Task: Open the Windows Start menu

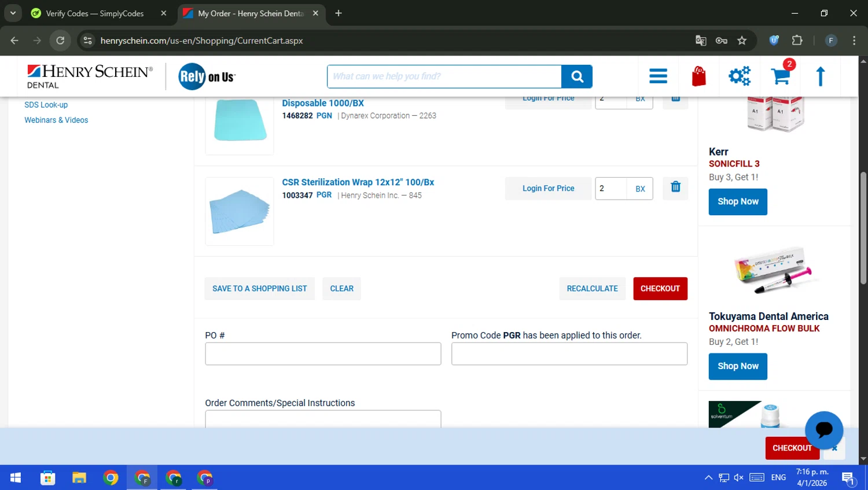Action: (16, 477)
